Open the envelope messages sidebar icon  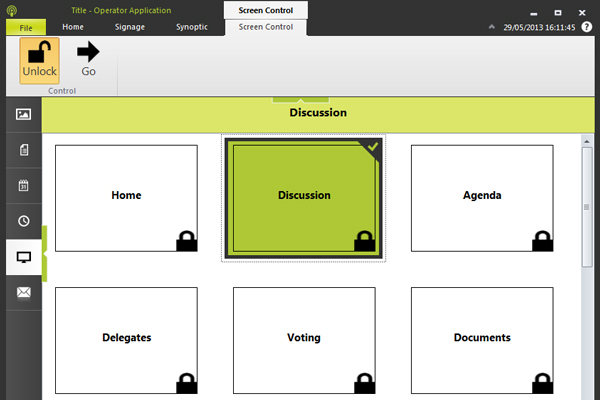coord(24,292)
